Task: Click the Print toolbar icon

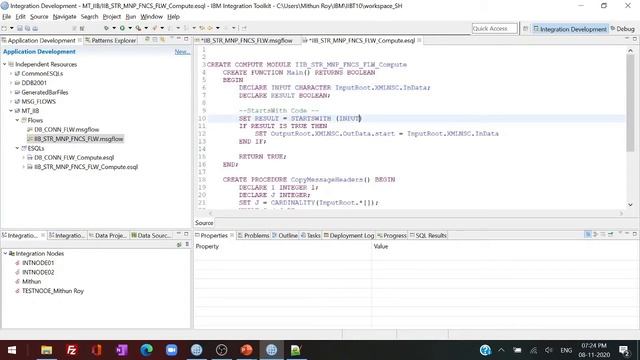Action: (x=35, y=28)
